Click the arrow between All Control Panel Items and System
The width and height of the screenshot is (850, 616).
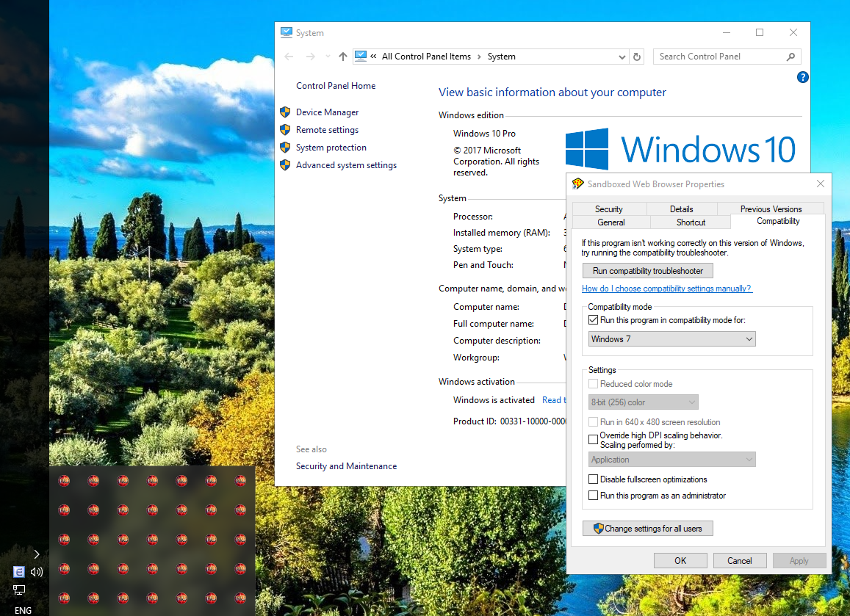[479, 57]
